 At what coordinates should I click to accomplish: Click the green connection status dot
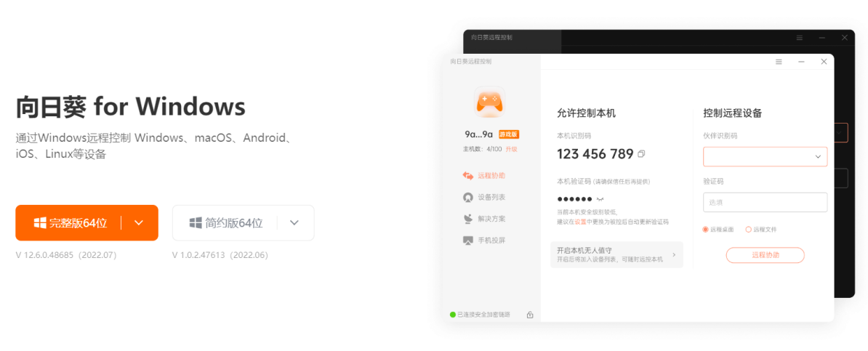click(x=452, y=315)
